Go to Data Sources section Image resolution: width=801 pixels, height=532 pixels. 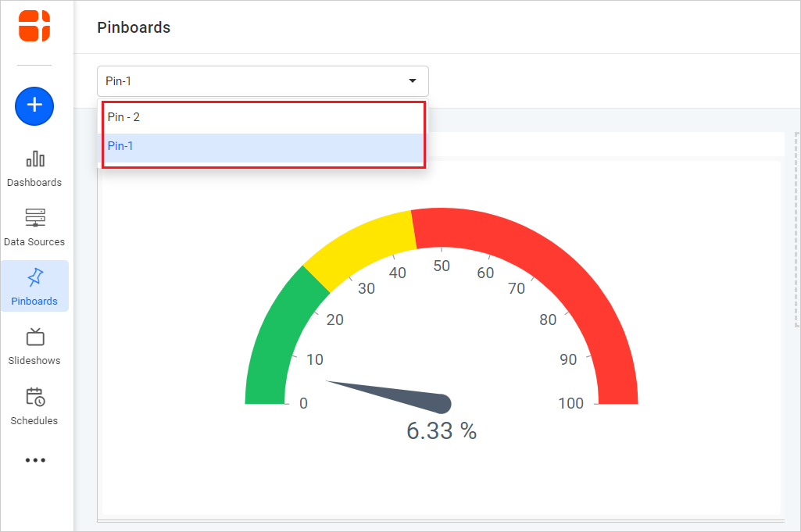[34, 227]
